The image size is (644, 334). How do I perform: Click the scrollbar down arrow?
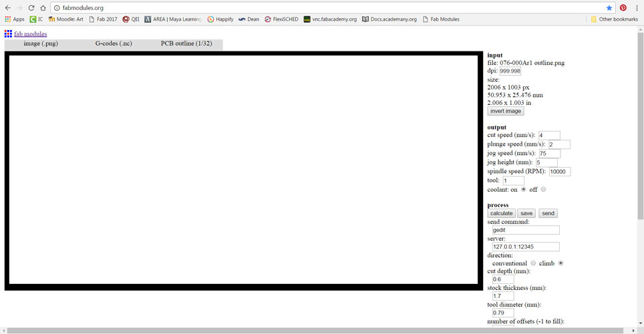[x=640, y=324]
